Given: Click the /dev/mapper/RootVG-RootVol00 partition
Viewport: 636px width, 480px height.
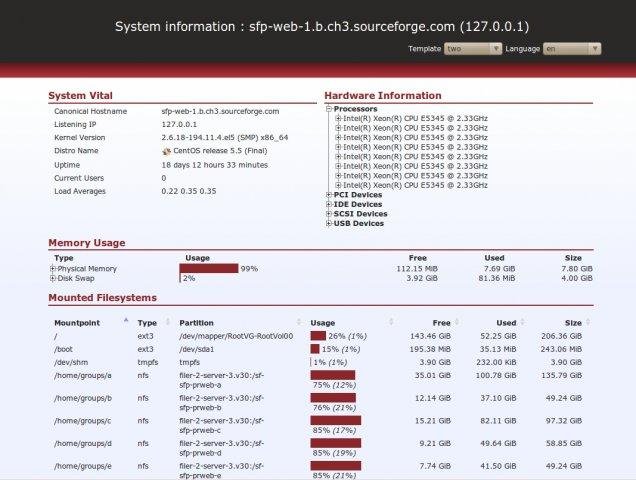Looking at the screenshot, I should [x=236, y=336].
